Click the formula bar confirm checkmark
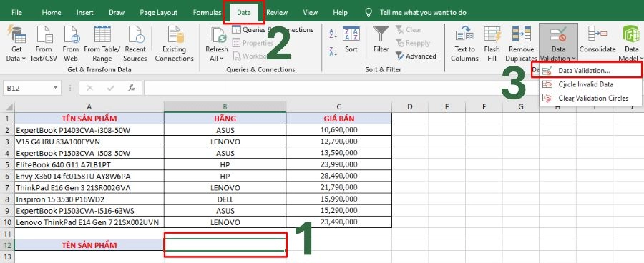Image resolution: width=644 pixels, height=263 pixels. (110, 88)
